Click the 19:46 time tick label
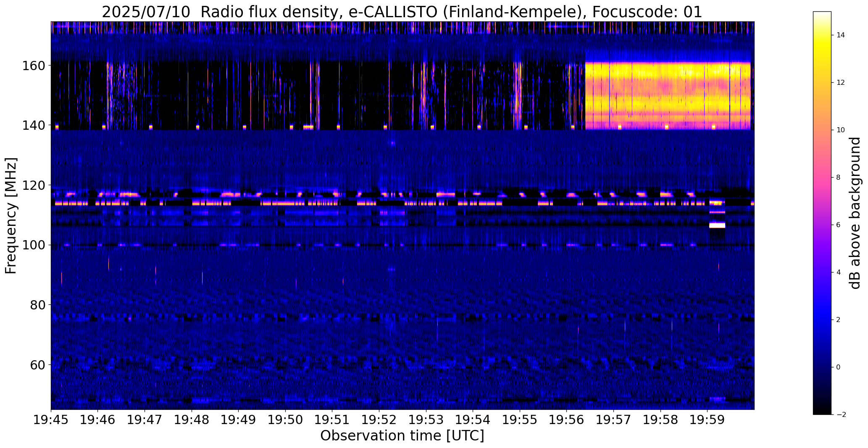The height and width of the screenshot is (448, 868). 98,420
